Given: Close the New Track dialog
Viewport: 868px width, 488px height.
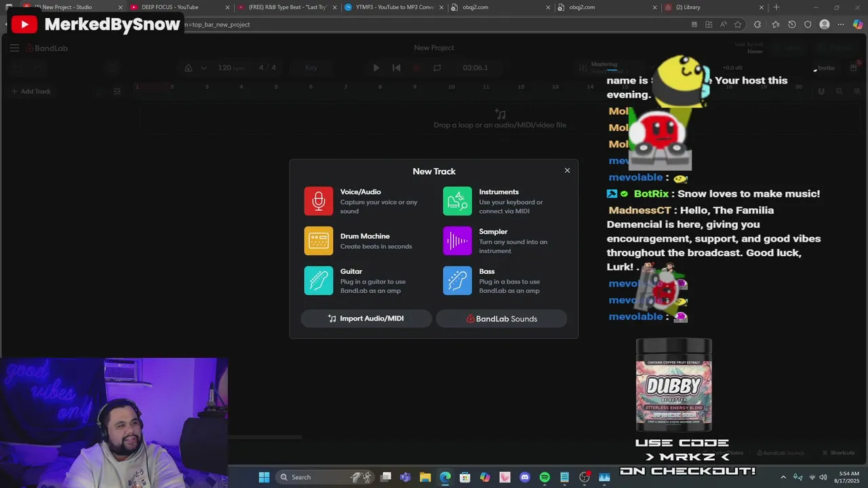Looking at the screenshot, I should coord(568,170).
